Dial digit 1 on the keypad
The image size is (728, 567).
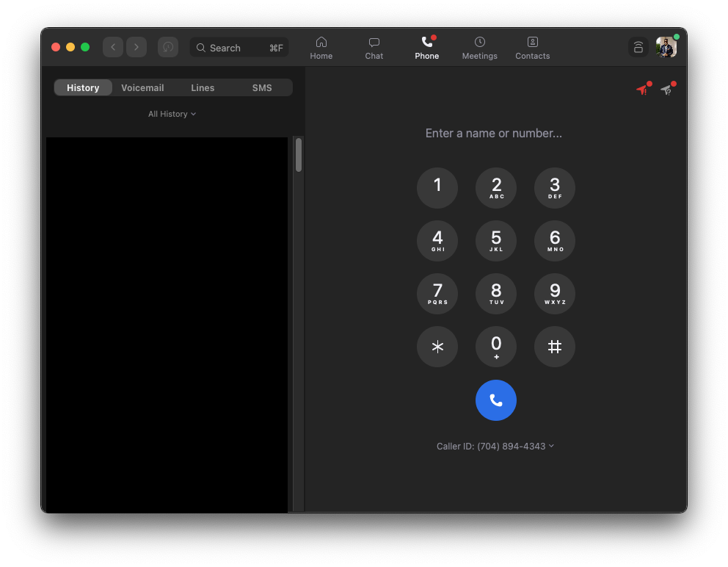pos(437,188)
